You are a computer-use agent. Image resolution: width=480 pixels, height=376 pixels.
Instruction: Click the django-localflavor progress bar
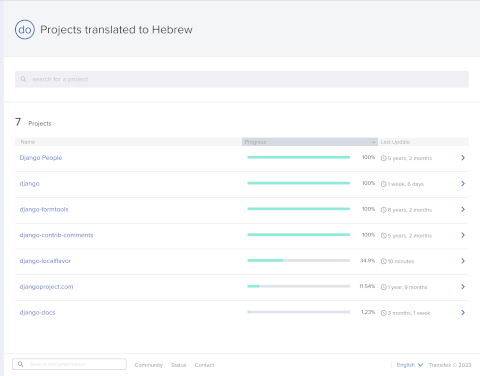299,260
